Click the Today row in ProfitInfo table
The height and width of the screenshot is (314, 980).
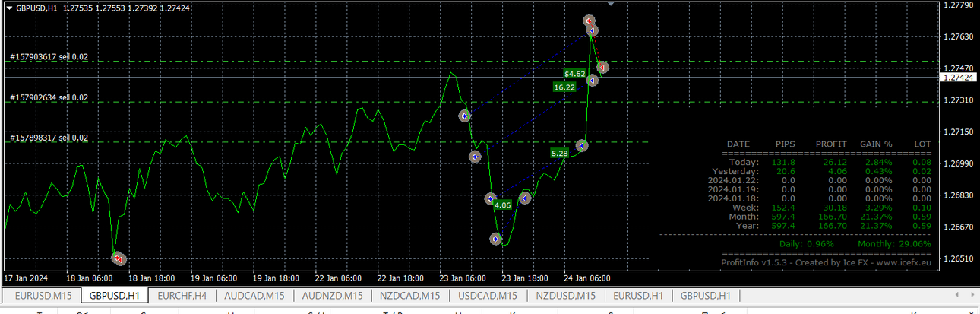[x=829, y=162]
